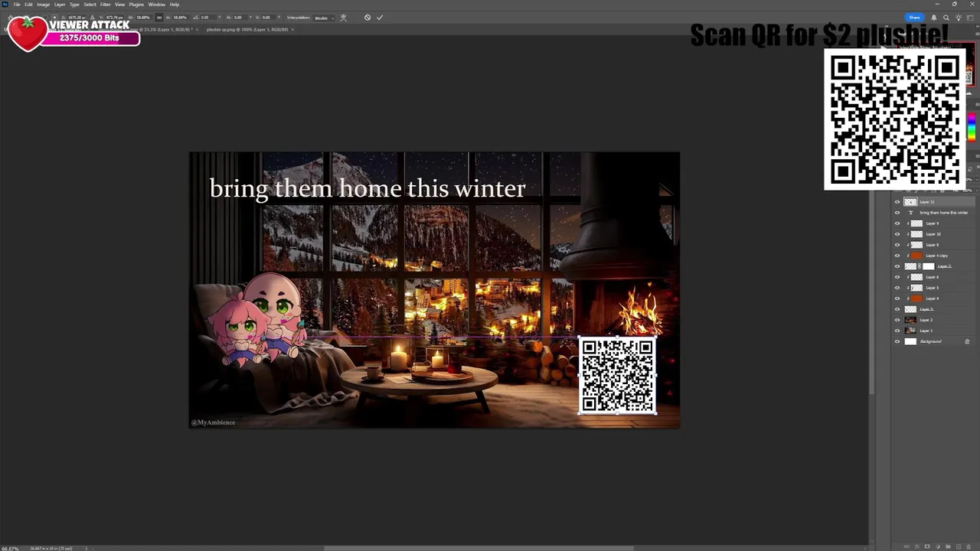Image resolution: width=980 pixels, height=551 pixels.
Task: Open the Type menu
Action: pyautogui.click(x=74, y=5)
